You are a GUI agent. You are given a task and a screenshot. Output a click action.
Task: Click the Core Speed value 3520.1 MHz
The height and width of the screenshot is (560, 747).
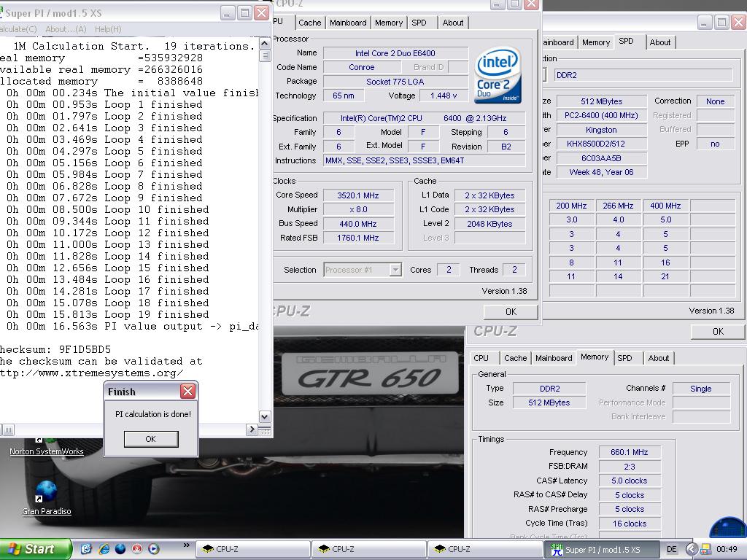tap(358, 195)
